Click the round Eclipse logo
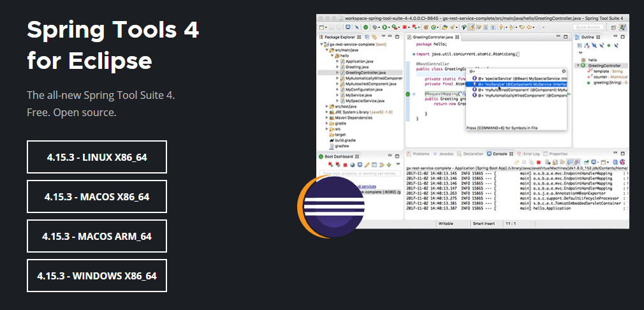Image resolution: width=644 pixels, height=310 pixels. pyautogui.click(x=331, y=207)
